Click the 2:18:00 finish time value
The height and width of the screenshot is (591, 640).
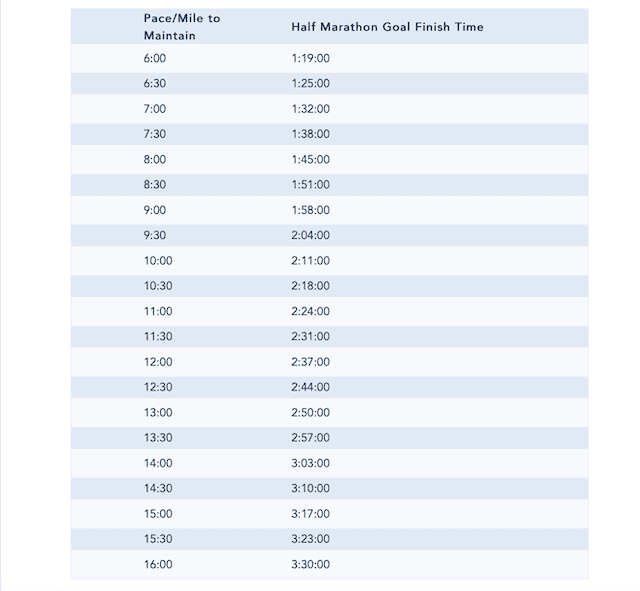pos(311,286)
